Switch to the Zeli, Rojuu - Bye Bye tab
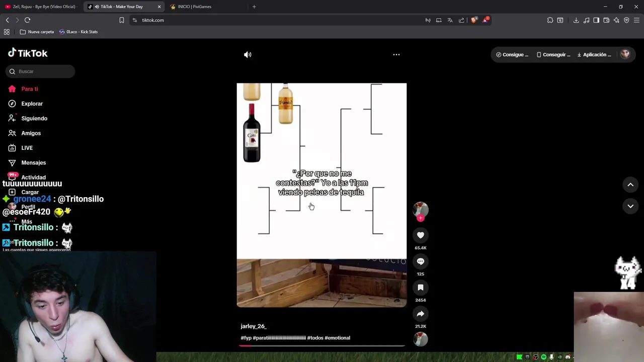Viewport: 644px width, 362px height. click(x=40, y=7)
